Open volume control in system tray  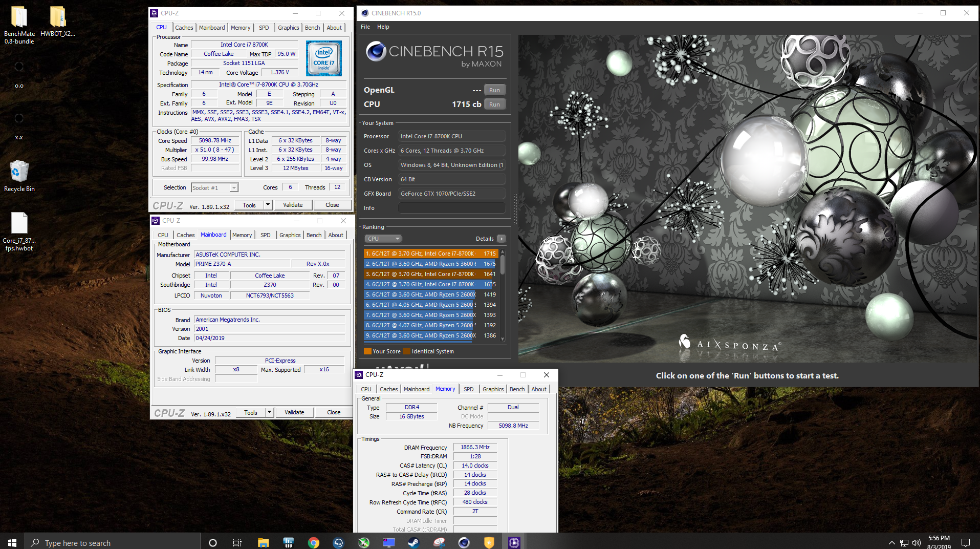pos(916,543)
